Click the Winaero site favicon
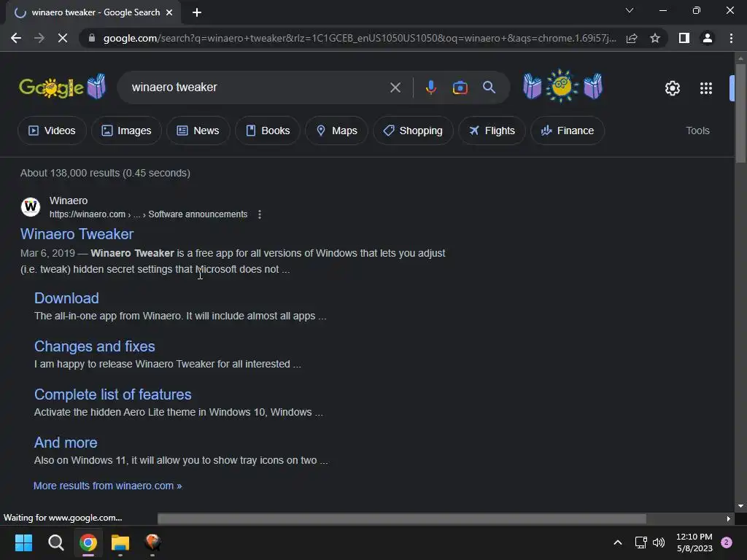 (31, 206)
